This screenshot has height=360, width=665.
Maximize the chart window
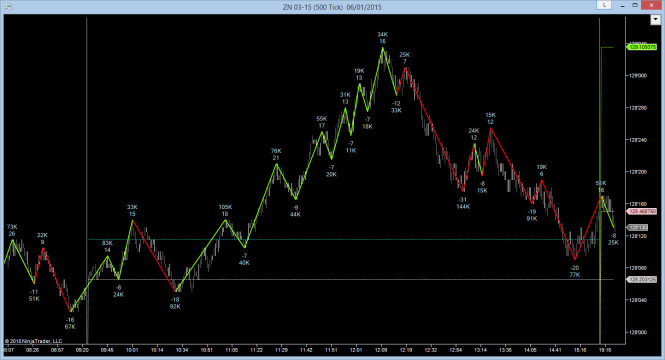pyautogui.click(x=635, y=5)
